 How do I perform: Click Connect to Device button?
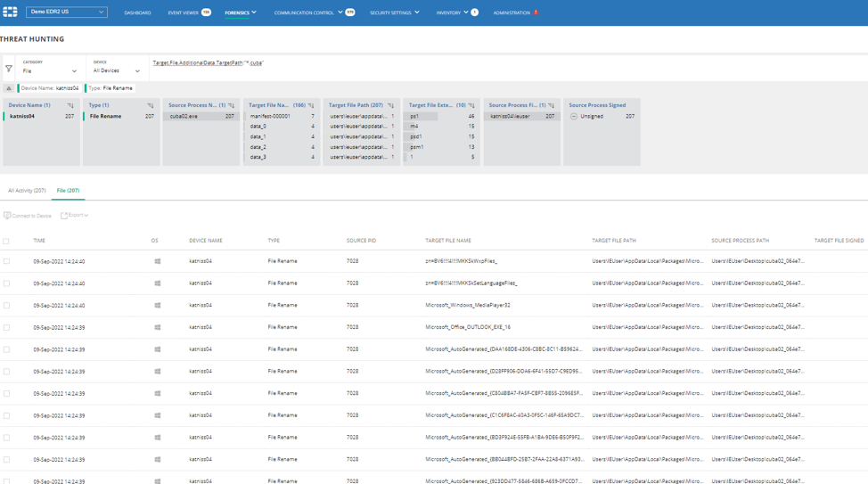(28, 216)
